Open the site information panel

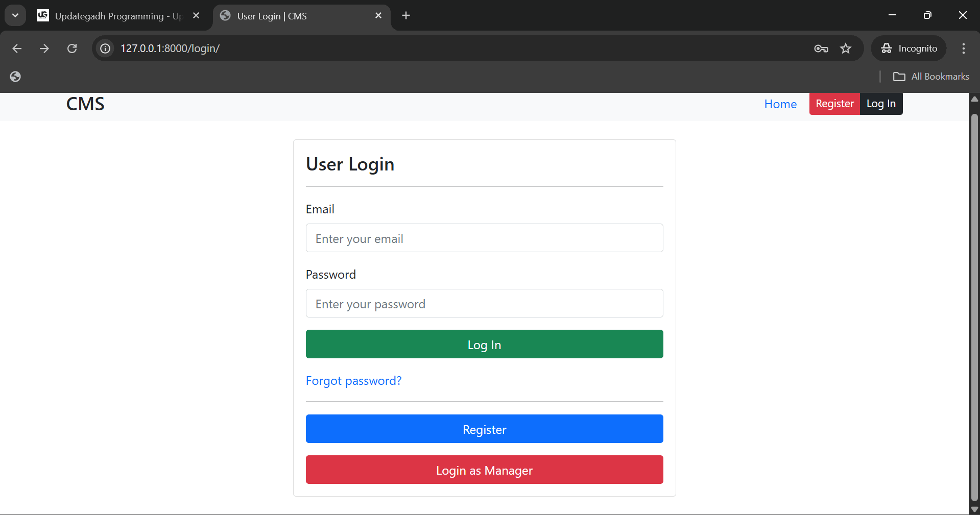tap(105, 48)
